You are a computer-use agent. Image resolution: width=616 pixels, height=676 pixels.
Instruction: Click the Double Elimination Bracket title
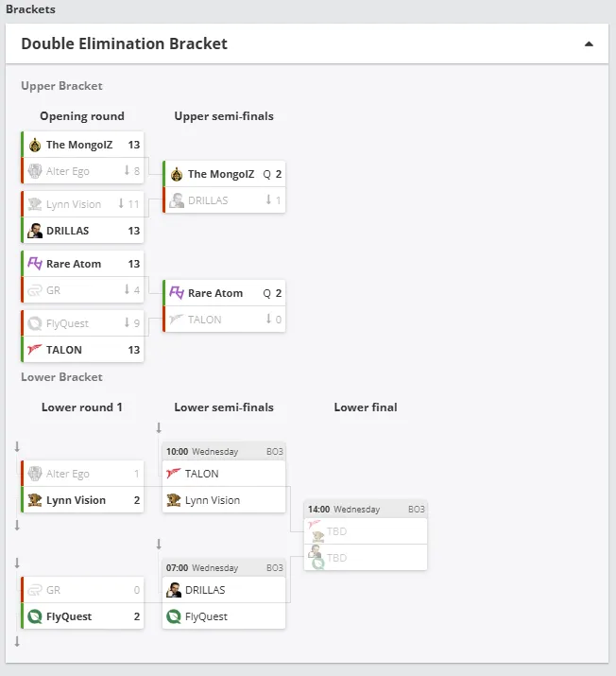(x=124, y=44)
